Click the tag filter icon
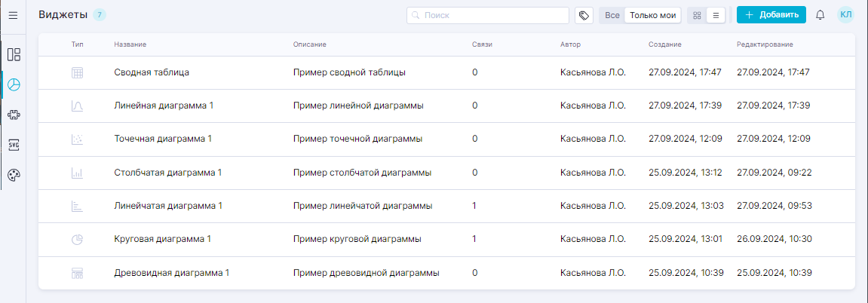Viewport: 868px width, 303px height. coord(584,15)
